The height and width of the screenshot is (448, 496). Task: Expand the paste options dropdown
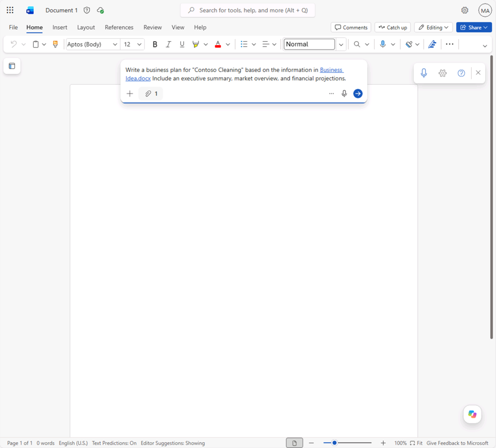[x=44, y=44]
